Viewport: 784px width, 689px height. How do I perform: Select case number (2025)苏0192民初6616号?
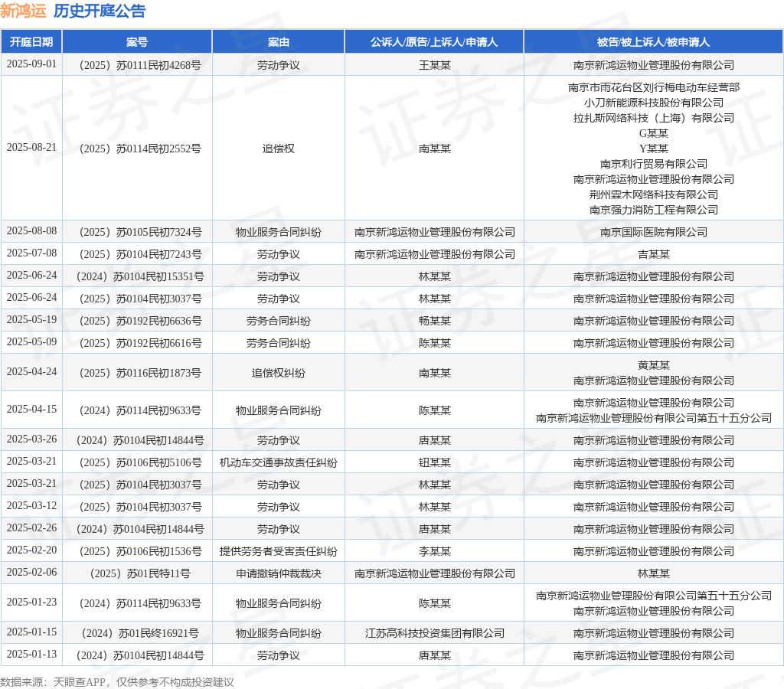[137, 343]
